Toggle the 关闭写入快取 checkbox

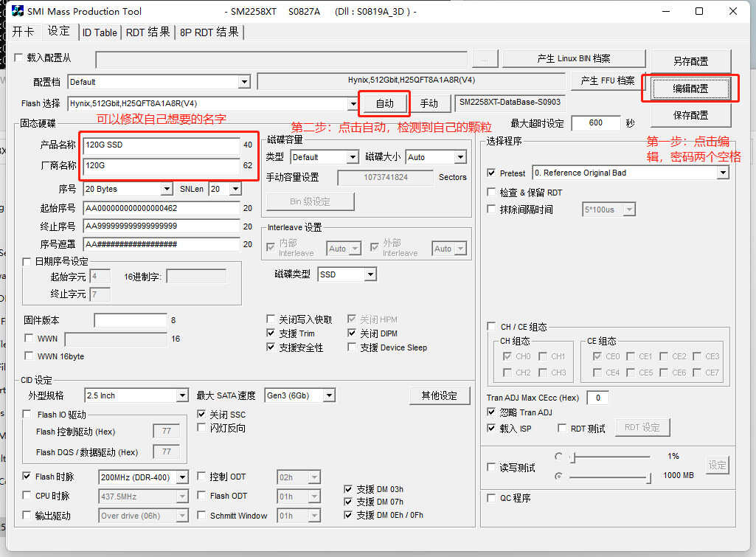(271, 319)
